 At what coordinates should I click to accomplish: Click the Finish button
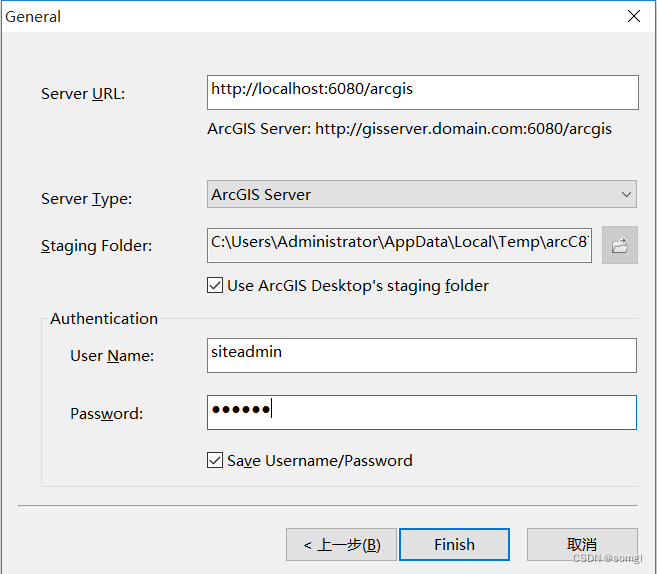[x=455, y=544]
